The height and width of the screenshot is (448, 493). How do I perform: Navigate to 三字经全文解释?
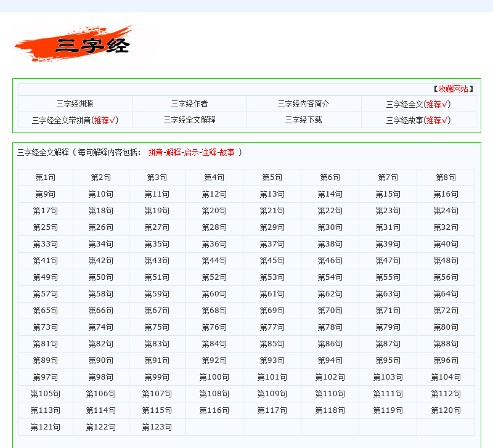[x=189, y=120]
